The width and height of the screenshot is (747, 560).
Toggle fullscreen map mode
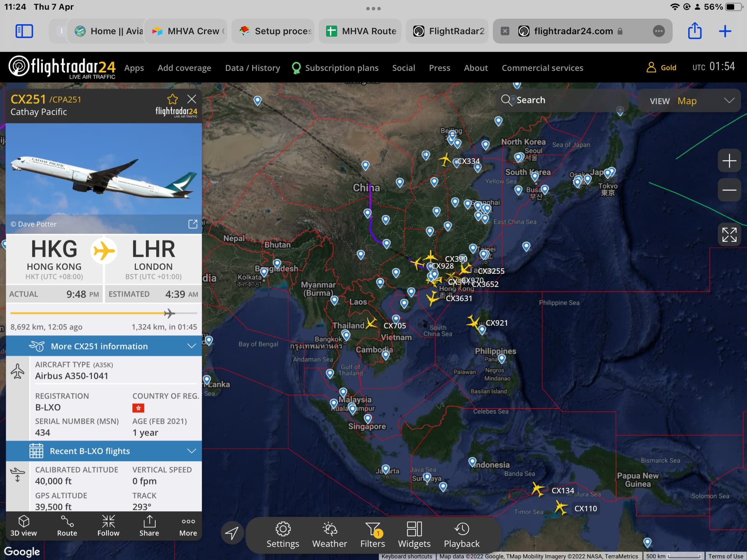(729, 235)
